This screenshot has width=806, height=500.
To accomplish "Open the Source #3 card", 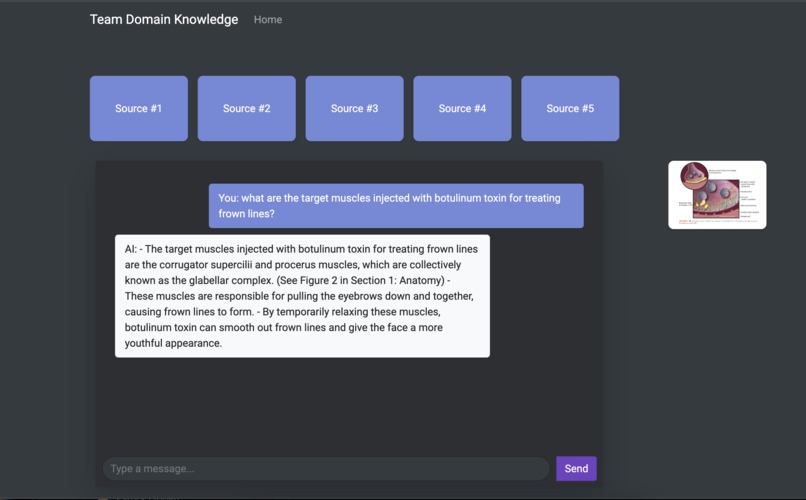I will tap(355, 108).
